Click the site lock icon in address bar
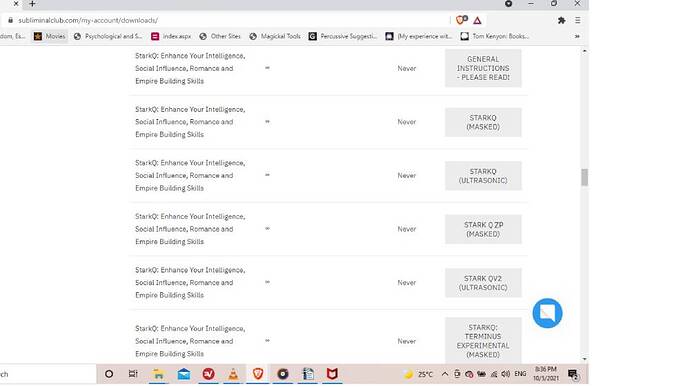The image size is (690, 387). coord(10,20)
